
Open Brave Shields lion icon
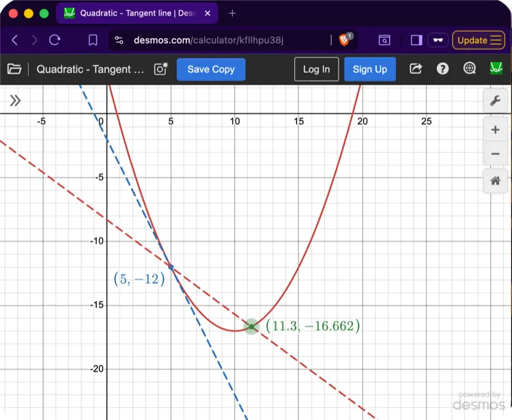click(344, 40)
